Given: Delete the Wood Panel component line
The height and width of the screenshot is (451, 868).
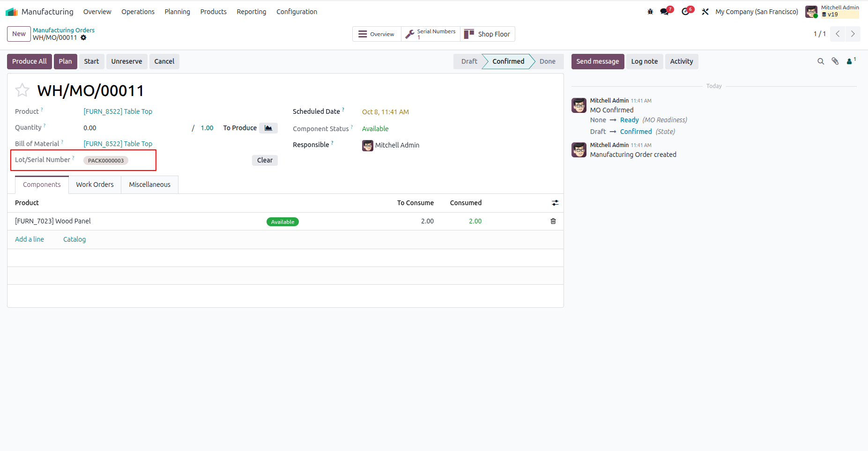Looking at the screenshot, I should (x=553, y=221).
